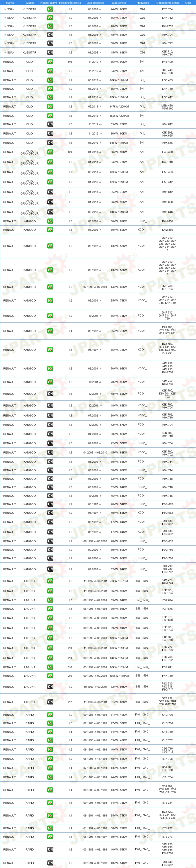The height and width of the screenshot is (868, 196).
Task: Click the petrol icon in the Laguna K4M 720 row
Action: click(x=50, y=581)
